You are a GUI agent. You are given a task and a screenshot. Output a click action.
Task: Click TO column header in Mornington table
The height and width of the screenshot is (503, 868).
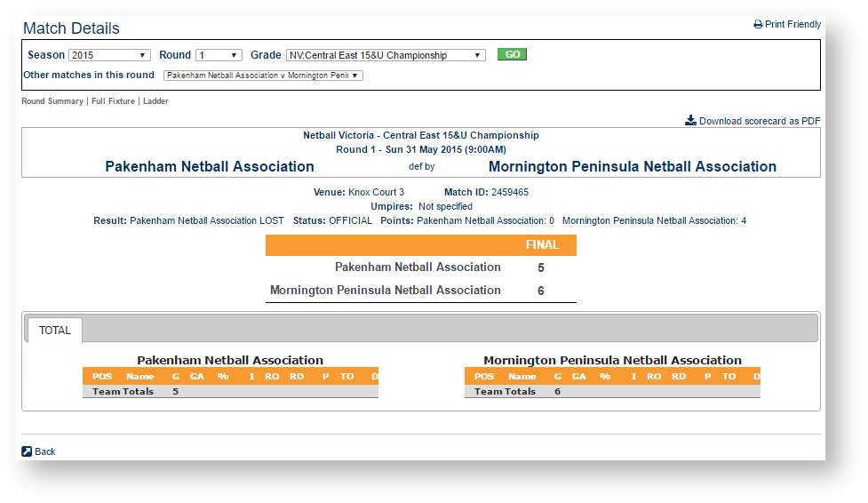[729, 376]
